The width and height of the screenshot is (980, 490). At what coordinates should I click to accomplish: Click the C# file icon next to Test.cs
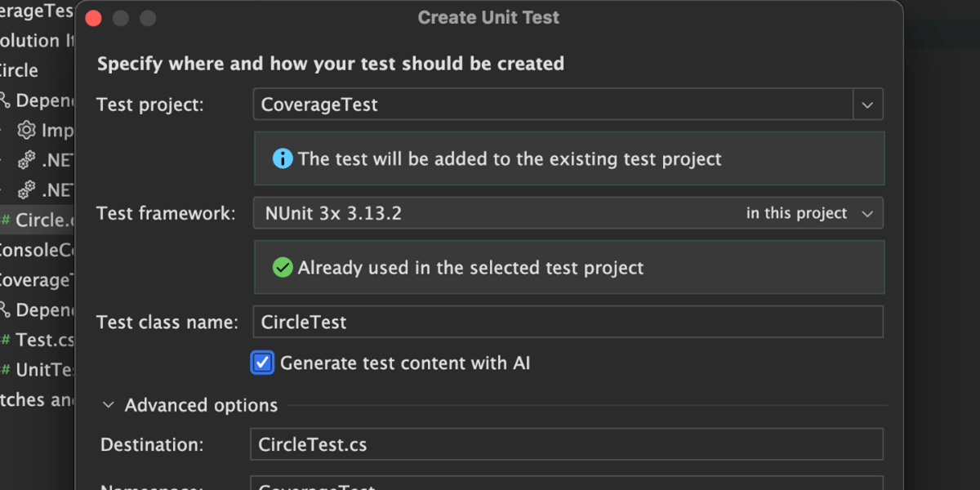(x=5, y=340)
